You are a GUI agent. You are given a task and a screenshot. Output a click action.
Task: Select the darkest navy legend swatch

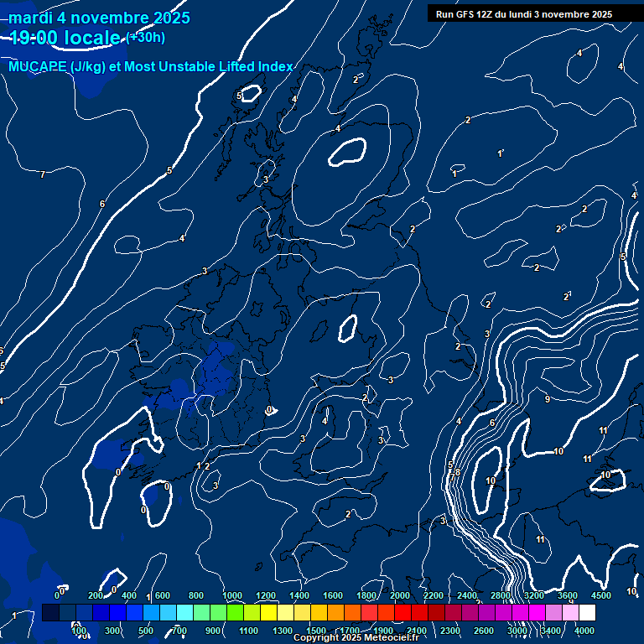tap(50, 613)
